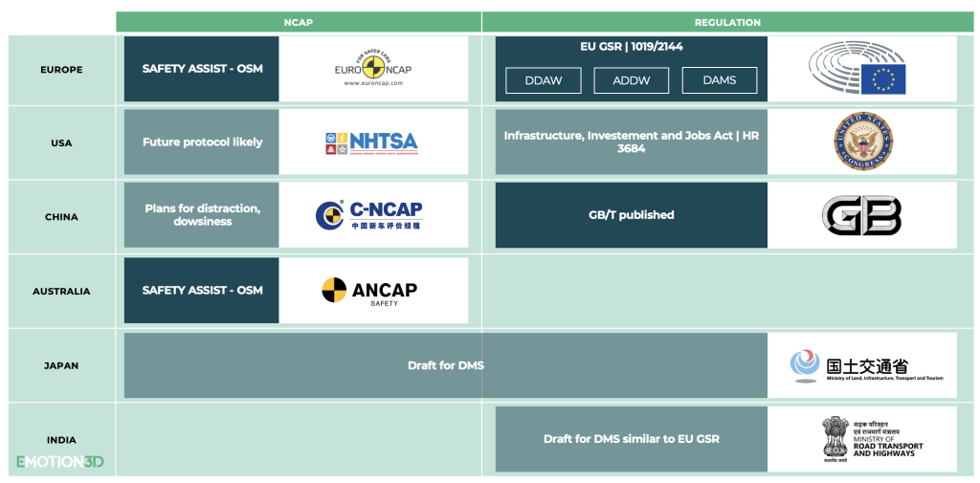Click the EUROPE row label

(61, 70)
